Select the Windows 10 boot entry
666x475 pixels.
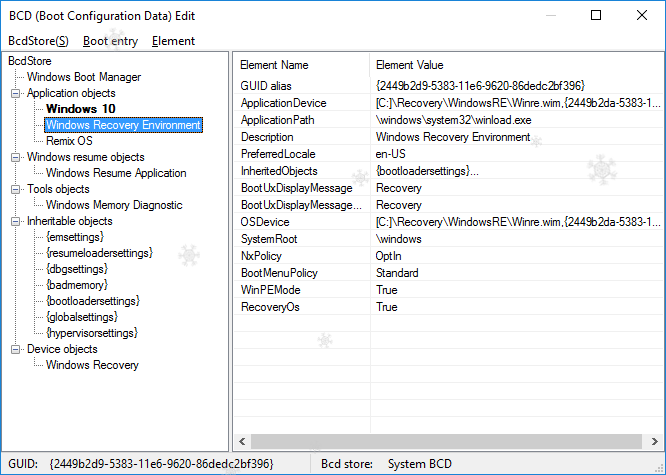81,109
